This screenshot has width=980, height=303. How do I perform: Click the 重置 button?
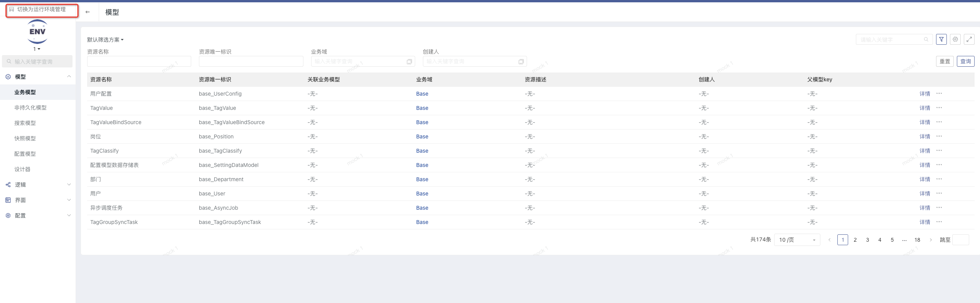(x=945, y=61)
